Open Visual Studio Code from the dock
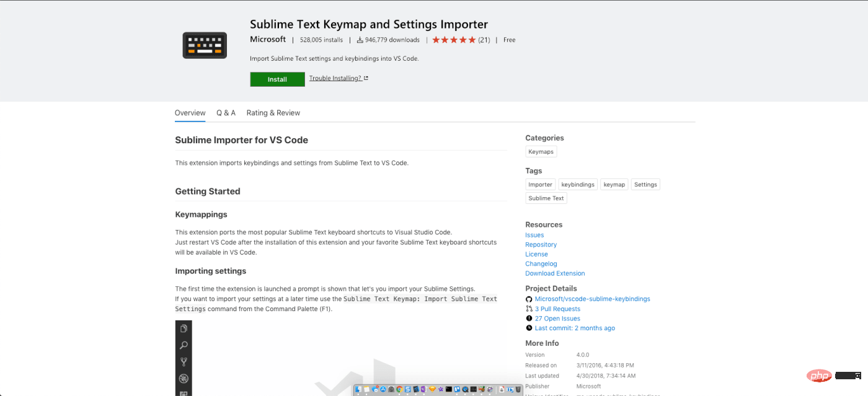The width and height of the screenshot is (868, 396). (x=416, y=389)
